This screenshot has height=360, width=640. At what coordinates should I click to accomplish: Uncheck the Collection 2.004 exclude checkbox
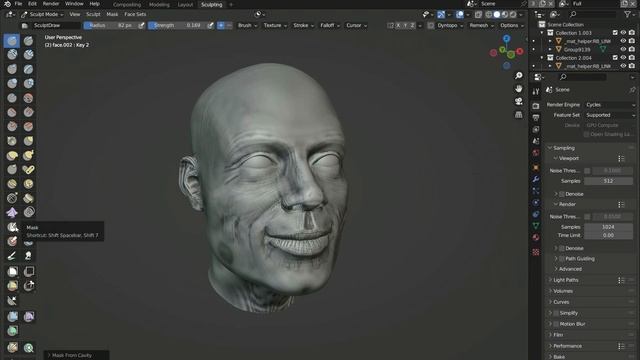pyautogui.click(x=615, y=58)
